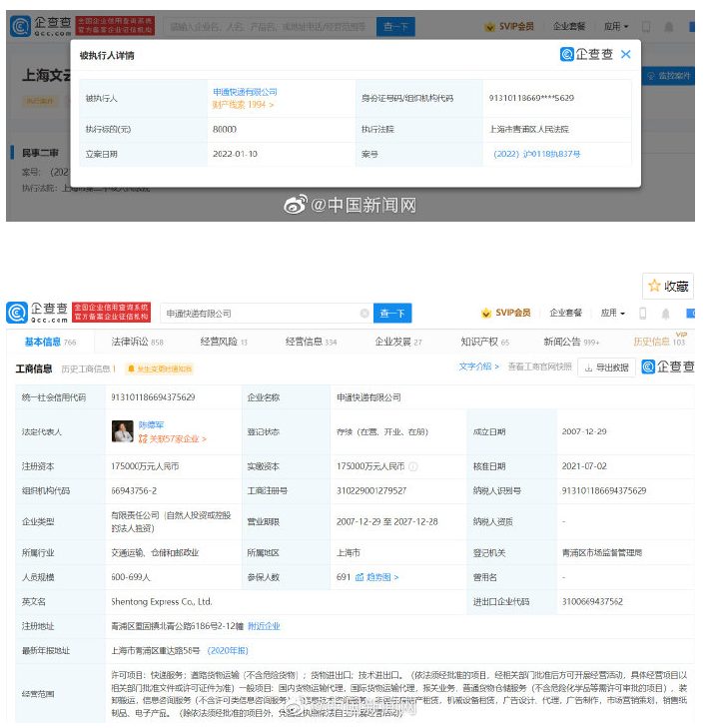Select English name Shentong Express Co., Ltd.

[162, 602]
